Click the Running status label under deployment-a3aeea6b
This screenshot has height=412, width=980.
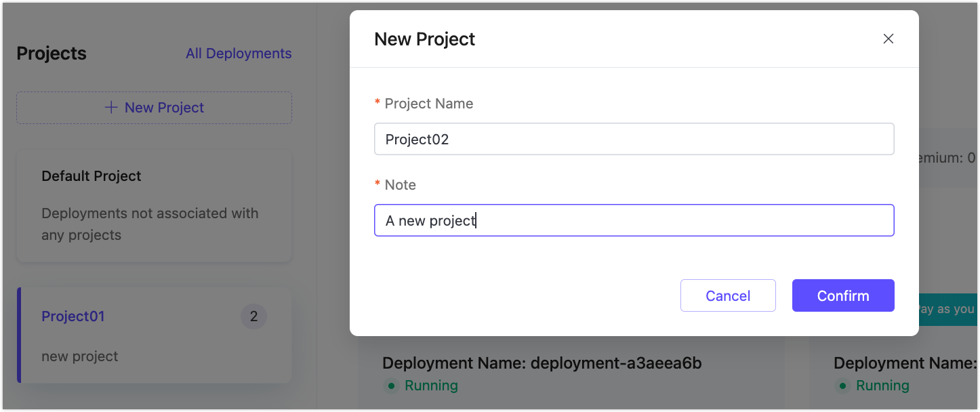pyautogui.click(x=431, y=386)
